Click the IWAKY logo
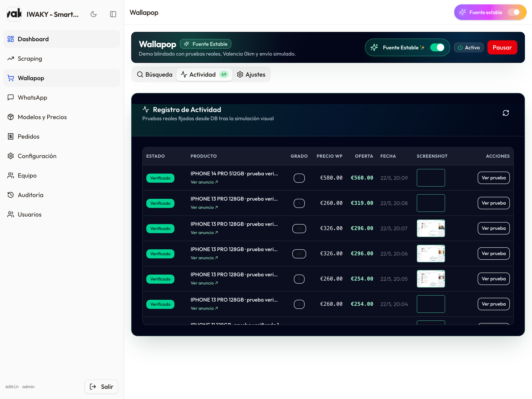The image size is (532, 399). [14, 14]
